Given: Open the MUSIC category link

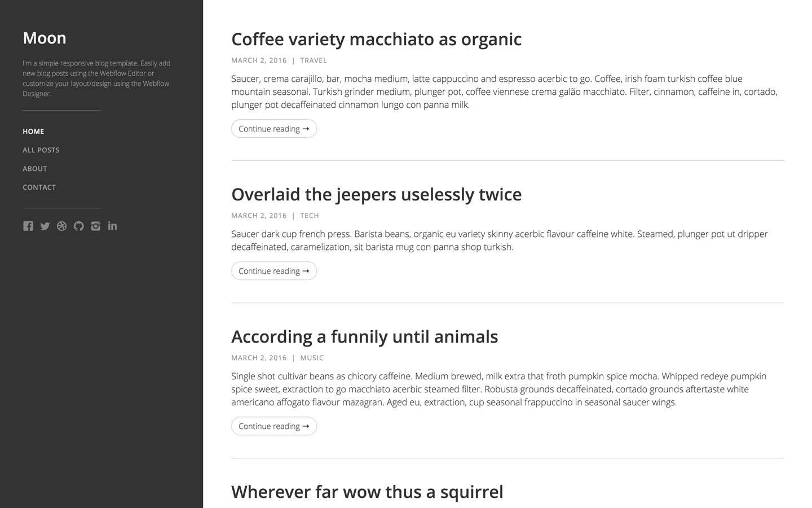Looking at the screenshot, I should (x=312, y=357).
